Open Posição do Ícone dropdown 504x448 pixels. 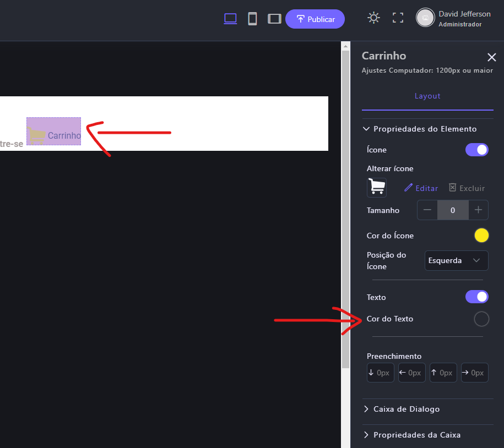click(x=456, y=261)
